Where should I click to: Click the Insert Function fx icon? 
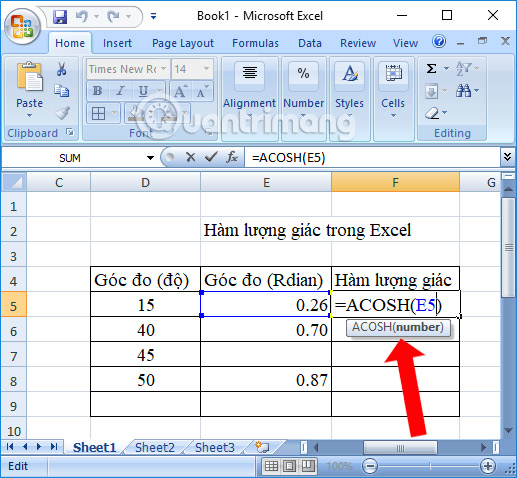click(232, 157)
